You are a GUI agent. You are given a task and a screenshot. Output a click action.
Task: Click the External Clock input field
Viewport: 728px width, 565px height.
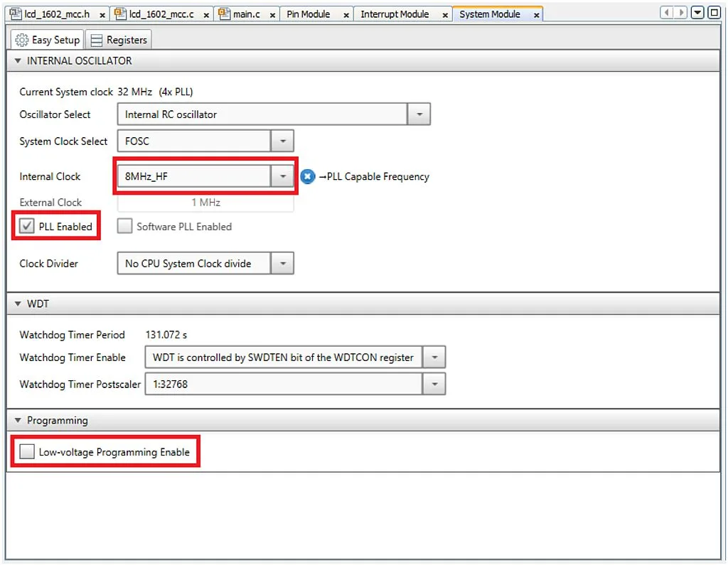[x=205, y=203]
